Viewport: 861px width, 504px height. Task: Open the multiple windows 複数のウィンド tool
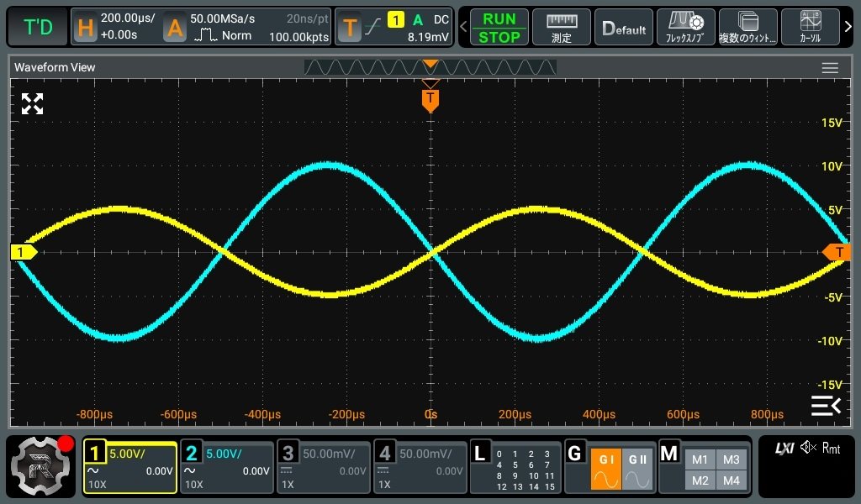tap(747, 28)
